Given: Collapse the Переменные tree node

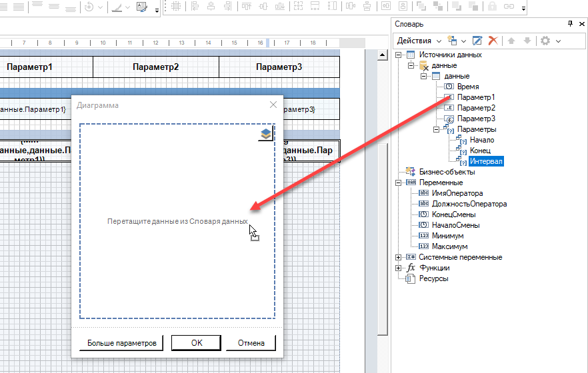Looking at the screenshot, I should pyautogui.click(x=398, y=183).
